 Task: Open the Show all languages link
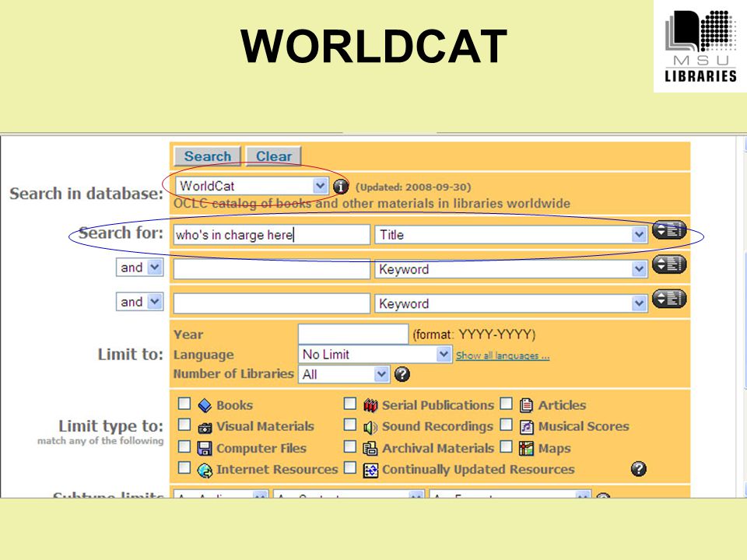click(x=503, y=355)
